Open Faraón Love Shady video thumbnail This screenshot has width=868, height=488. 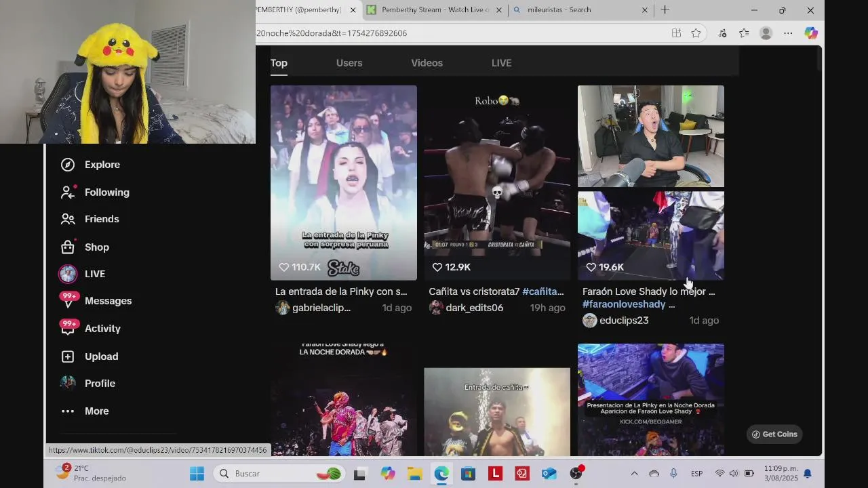pyautogui.click(x=651, y=183)
